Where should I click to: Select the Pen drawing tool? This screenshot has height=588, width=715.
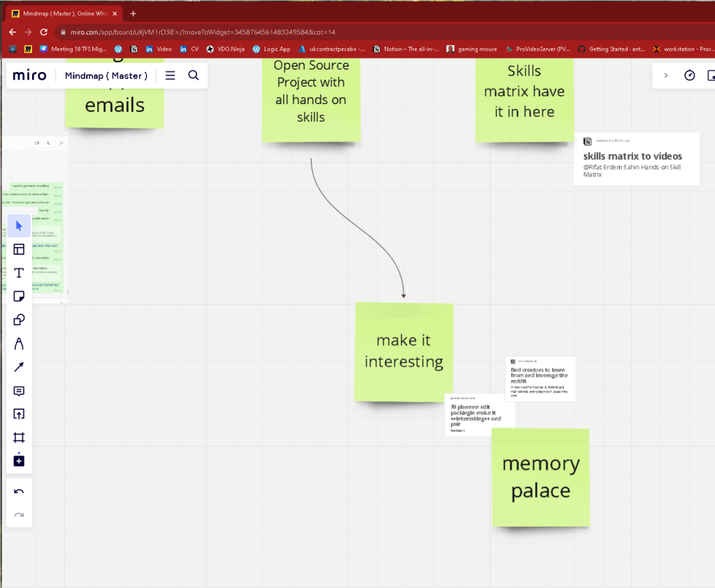[x=19, y=344]
